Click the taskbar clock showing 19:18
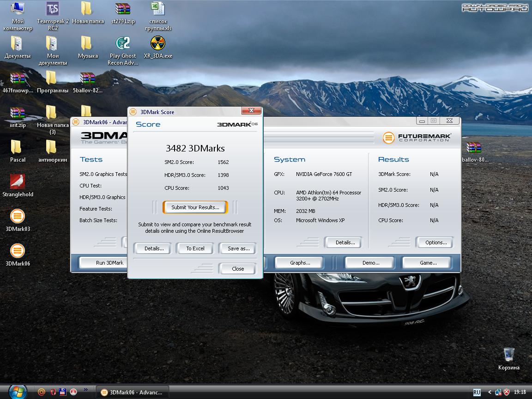The height and width of the screenshot is (399, 532). tap(520, 392)
